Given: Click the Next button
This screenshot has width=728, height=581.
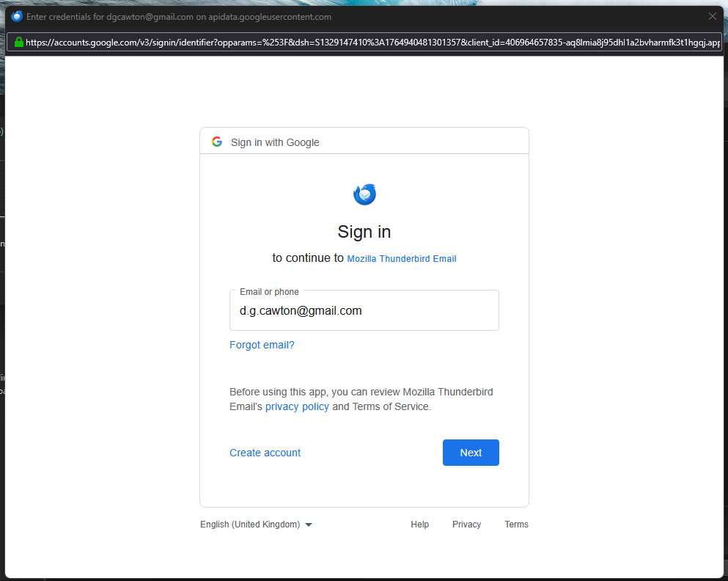Looking at the screenshot, I should (x=471, y=453).
